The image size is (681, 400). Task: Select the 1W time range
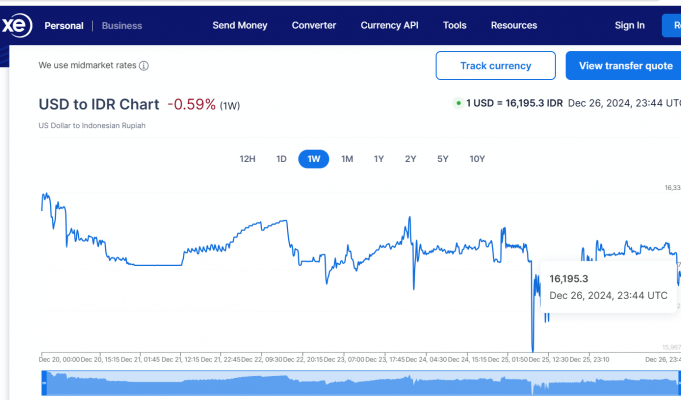pyautogui.click(x=313, y=158)
